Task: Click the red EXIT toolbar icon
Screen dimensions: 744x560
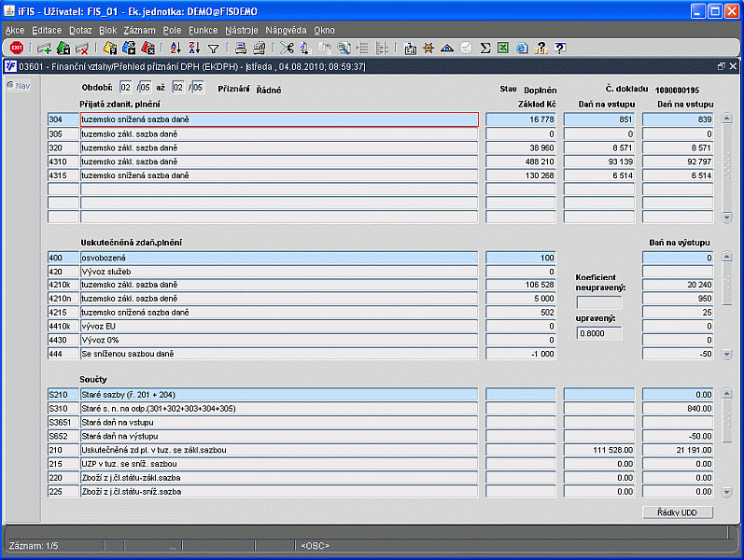Action: [x=16, y=48]
